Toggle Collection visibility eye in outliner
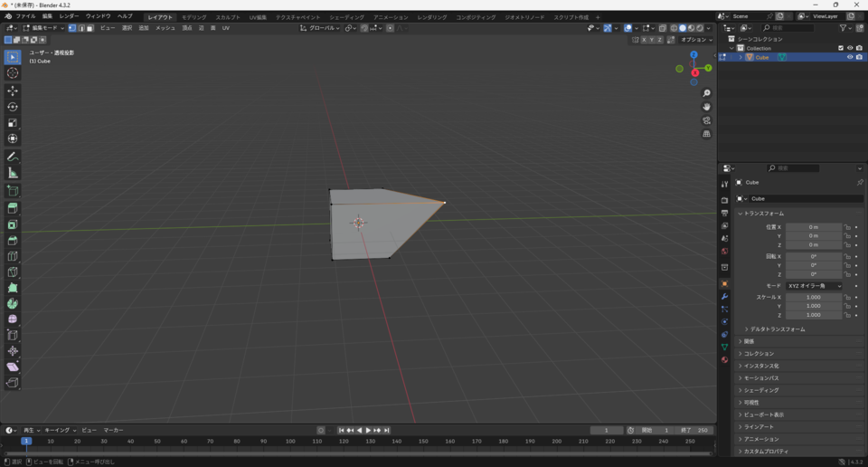 click(850, 48)
